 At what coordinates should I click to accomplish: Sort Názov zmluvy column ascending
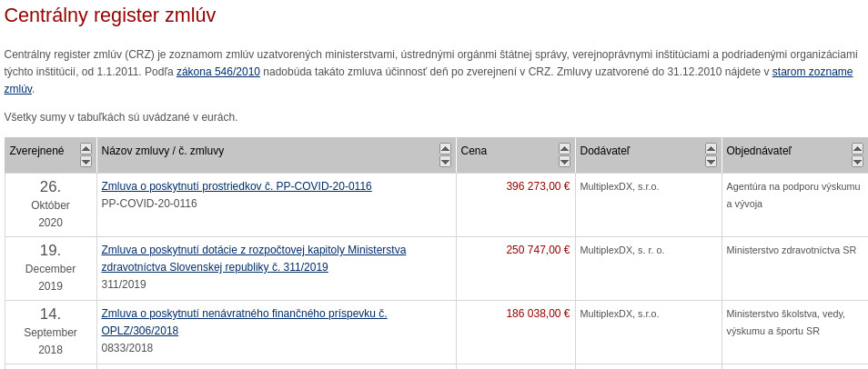[x=445, y=148]
